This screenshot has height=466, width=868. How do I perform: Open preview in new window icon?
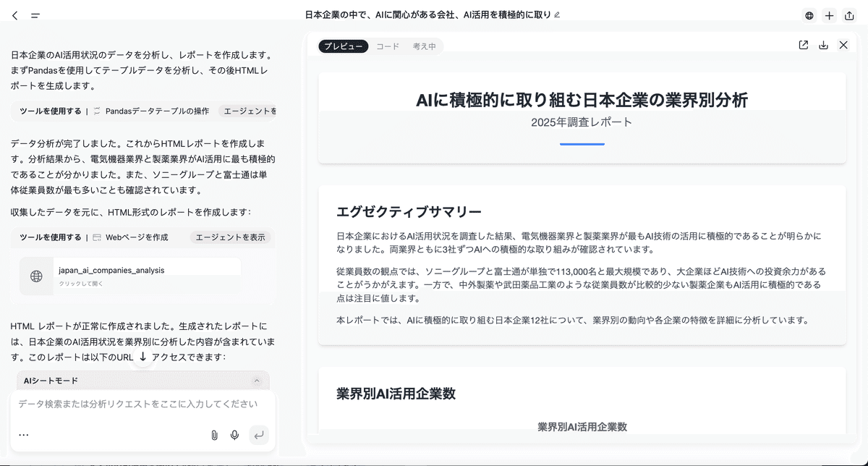(803, 45)
